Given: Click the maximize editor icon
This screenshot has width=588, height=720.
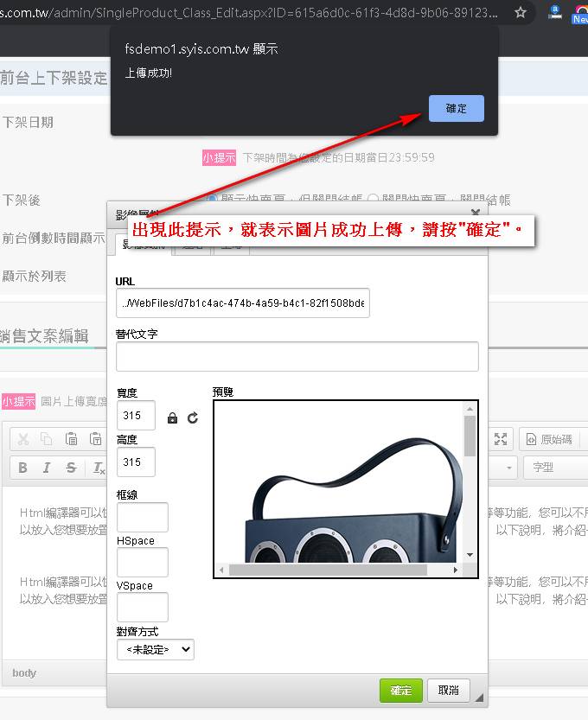Looking at the screenshot, I should (x=501, y=439).
